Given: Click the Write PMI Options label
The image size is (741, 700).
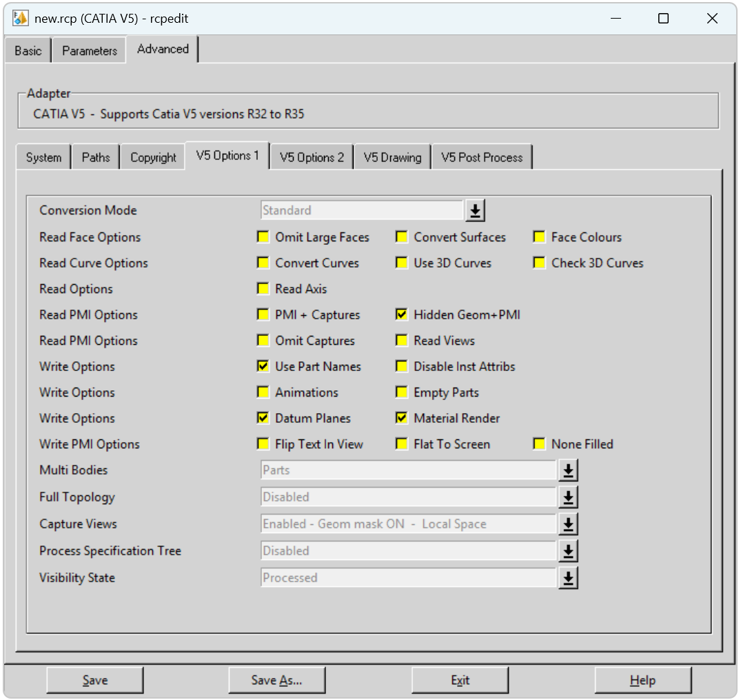Looking at the screenshot, I should (90, 445).
